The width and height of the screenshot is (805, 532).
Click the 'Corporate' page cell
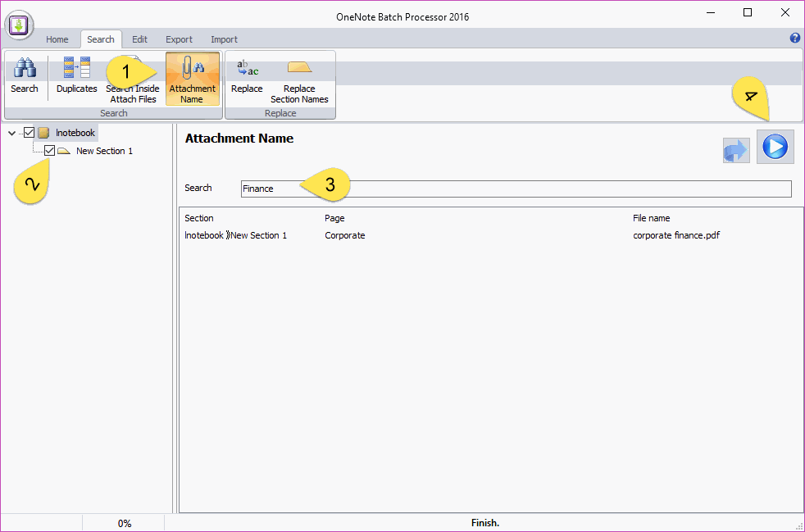[x=345, y=235]
